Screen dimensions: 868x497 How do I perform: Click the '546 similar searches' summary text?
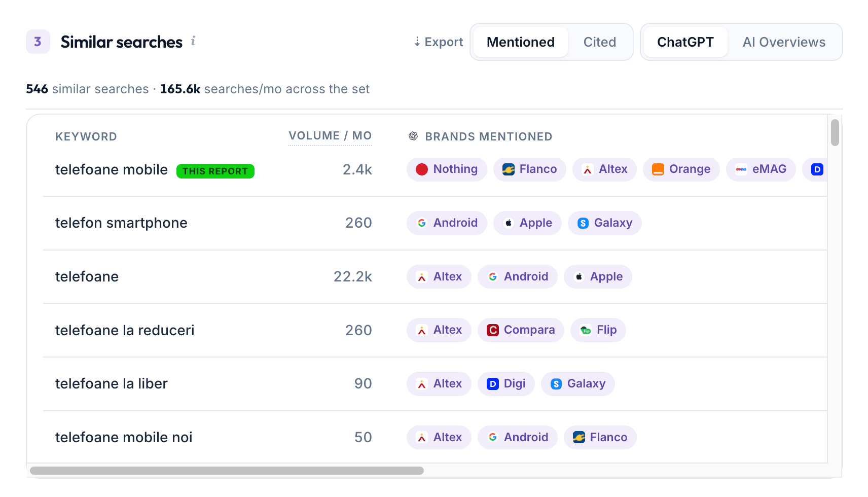pos(87,89)
